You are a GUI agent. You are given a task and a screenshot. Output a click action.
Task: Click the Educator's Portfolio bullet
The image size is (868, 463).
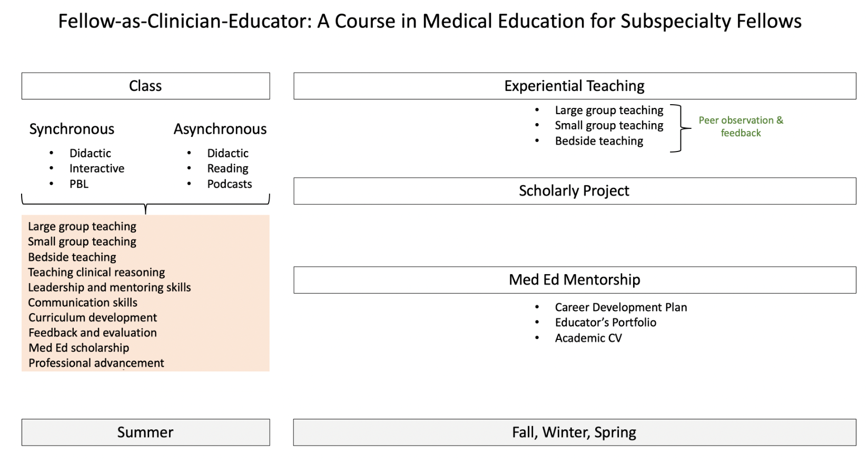pos(606,323)
